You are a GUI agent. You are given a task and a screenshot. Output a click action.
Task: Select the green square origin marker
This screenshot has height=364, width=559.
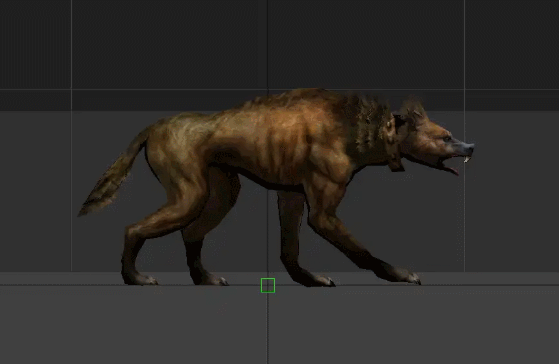click(x=268, y=286)
